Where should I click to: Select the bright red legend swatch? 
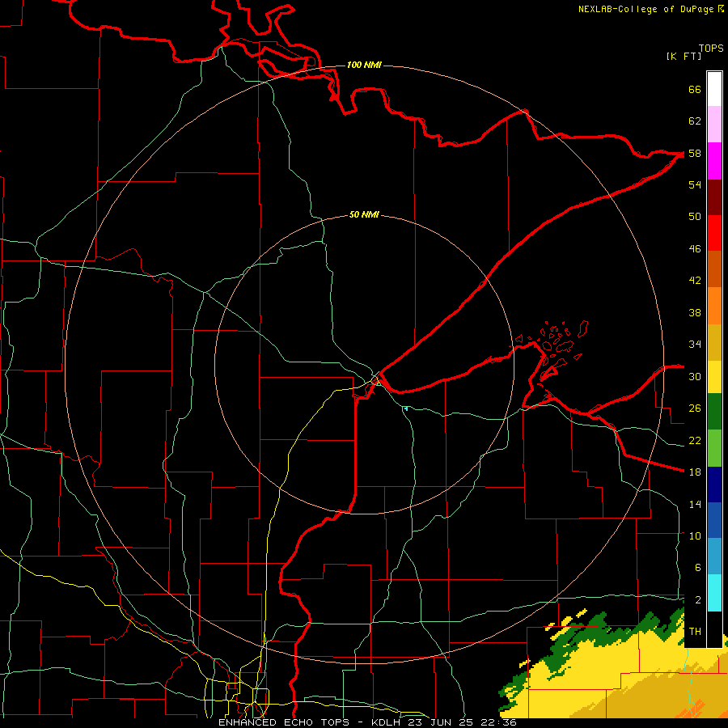click(714, 233)
